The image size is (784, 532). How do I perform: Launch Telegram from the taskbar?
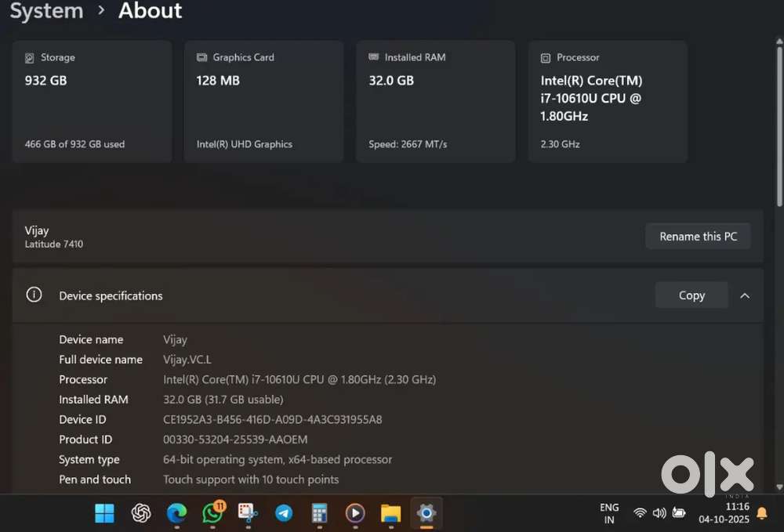point(283,513)
